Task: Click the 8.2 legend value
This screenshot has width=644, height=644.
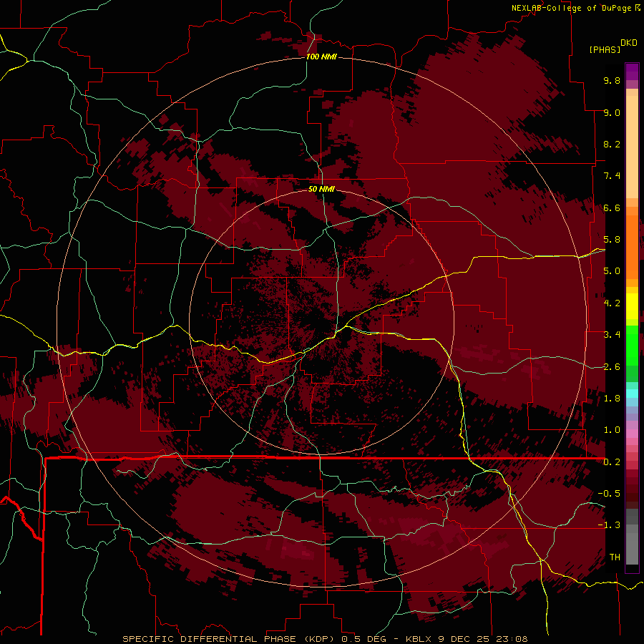Action: click(612, 144)
